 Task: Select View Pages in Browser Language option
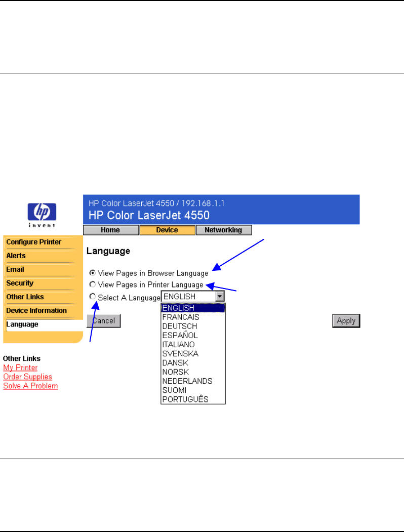click(x=92, y=273)
